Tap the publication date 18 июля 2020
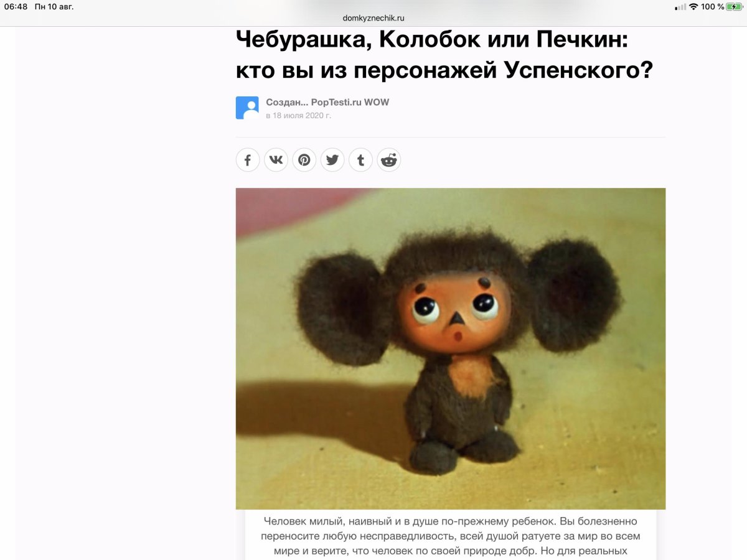The height and width of the screenshot is (560, 747). pyautogui.click(x=298, y=115)
